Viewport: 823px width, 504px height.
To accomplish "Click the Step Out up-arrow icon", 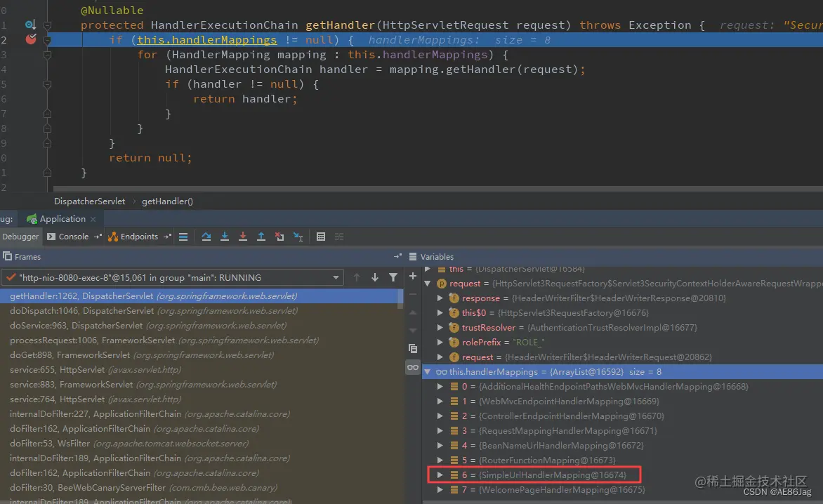I will (261, 237).
